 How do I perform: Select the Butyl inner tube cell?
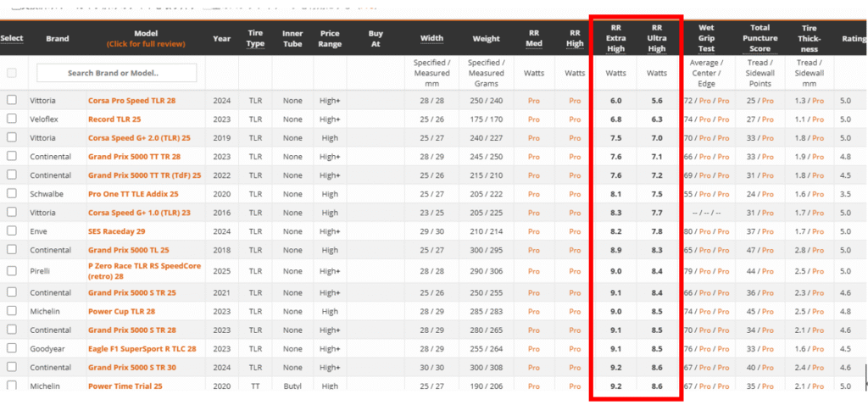292,386
